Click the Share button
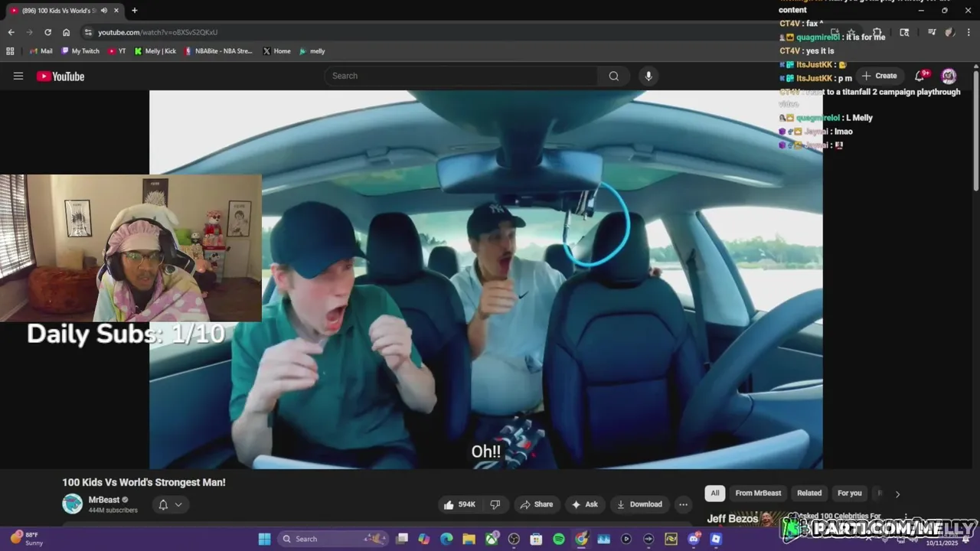This screenshot has width=980, height=551. [536, 504]
